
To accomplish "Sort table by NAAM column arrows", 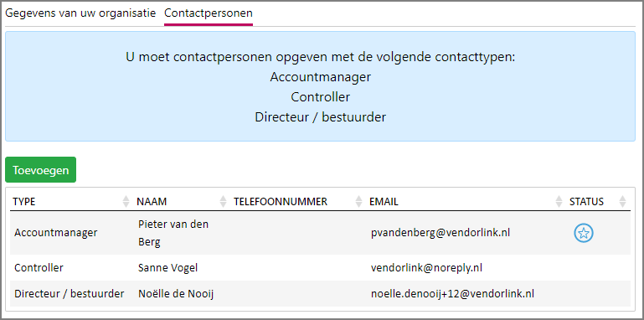I will (223, 201).
